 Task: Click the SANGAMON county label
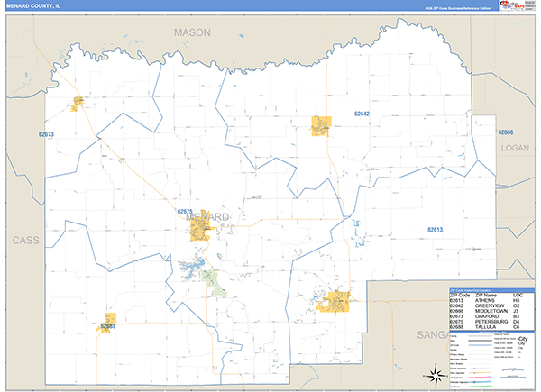(x=434, y=334)
